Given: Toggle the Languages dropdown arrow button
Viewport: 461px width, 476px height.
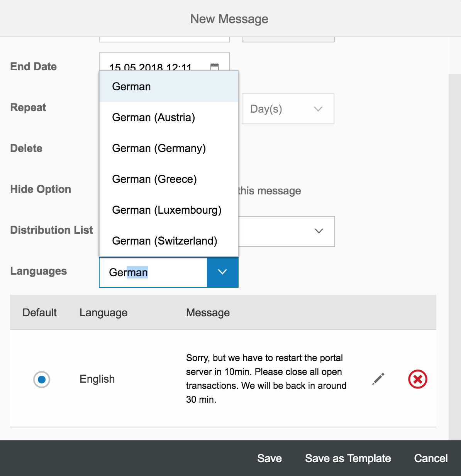Looking at the screenshot, I should [222, 272].
